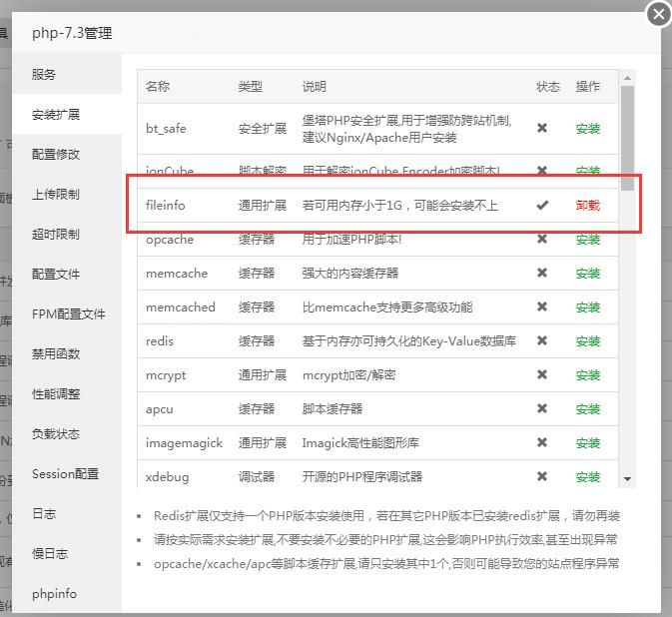Click the X status icon for opcache
Viewport: 672px width, 617px height.
tap(542, 240)
